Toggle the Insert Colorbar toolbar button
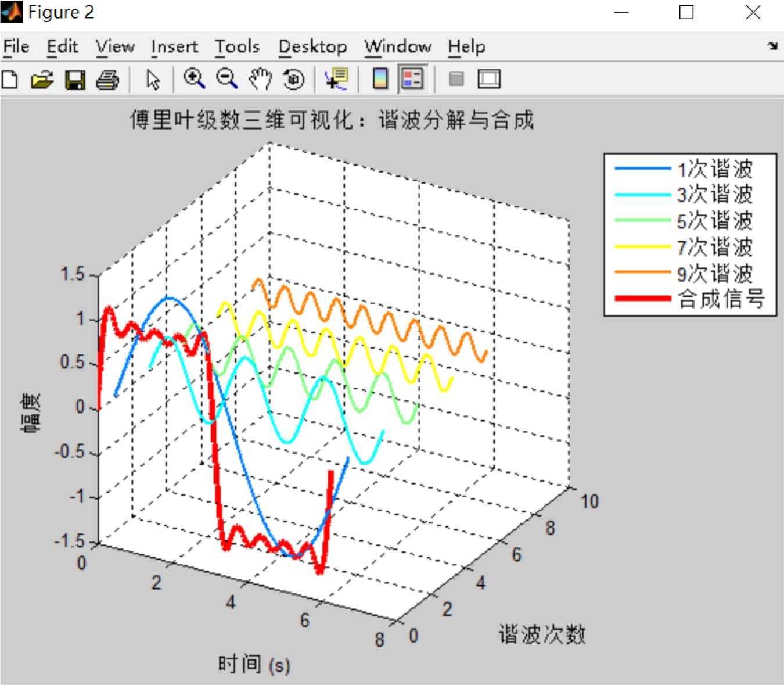The height and width of the screenshot is (685, 784). click(x=380, y=78)
